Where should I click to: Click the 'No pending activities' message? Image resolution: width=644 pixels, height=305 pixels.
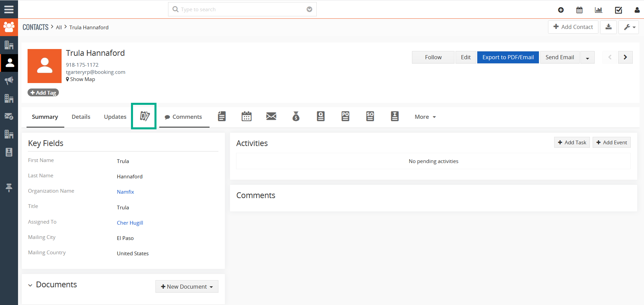[x=433, y=161]
